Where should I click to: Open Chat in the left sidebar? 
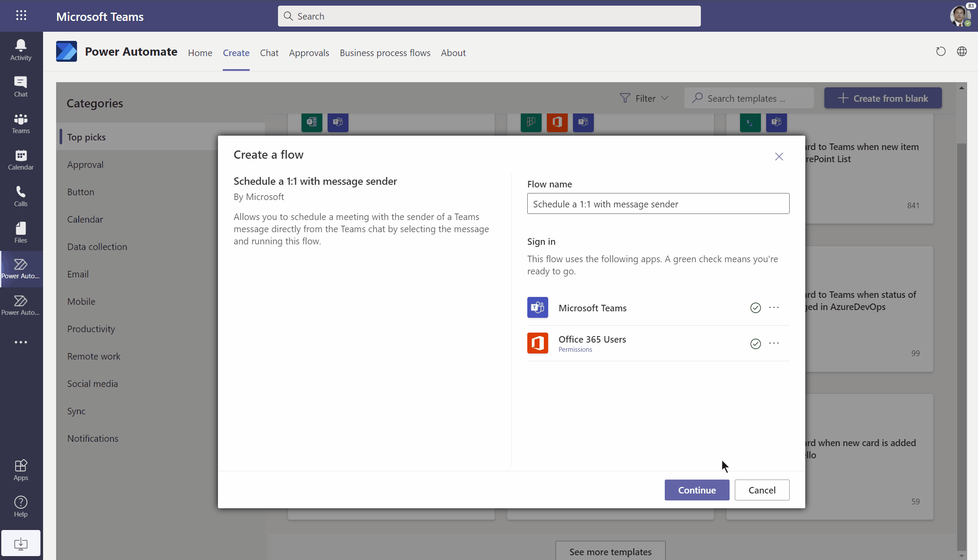point(21,86)
